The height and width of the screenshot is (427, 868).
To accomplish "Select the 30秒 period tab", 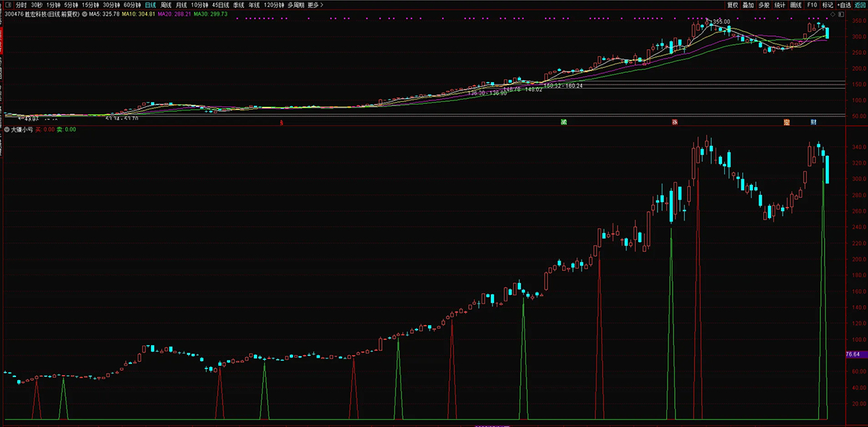I will pos(36,4).
